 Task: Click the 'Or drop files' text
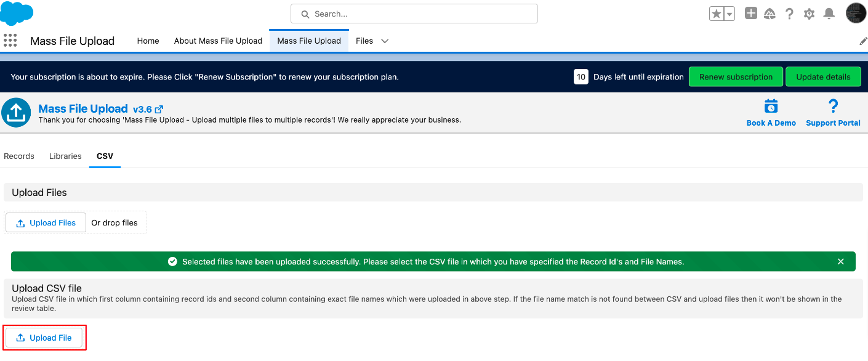[115, 223]
